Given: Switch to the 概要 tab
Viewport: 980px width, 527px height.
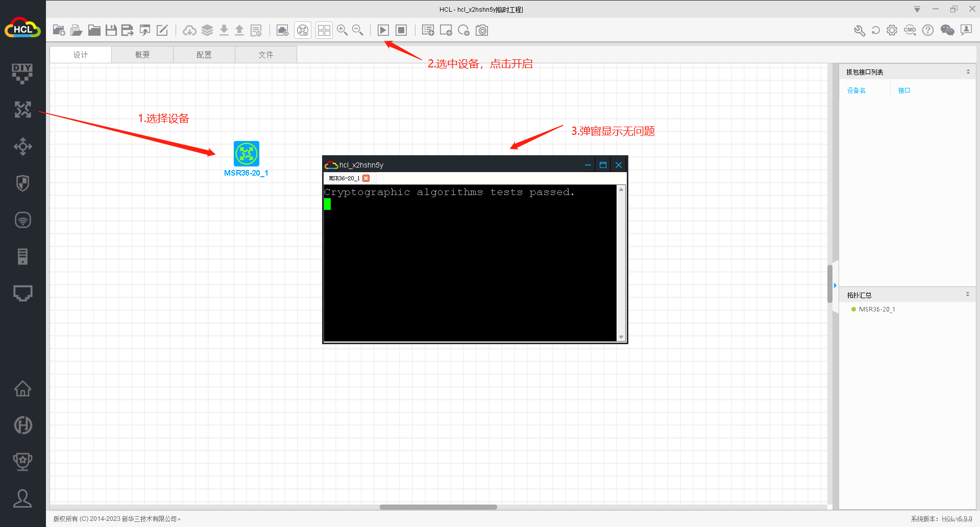Looking at the screenshot, I should click(142, 55).
